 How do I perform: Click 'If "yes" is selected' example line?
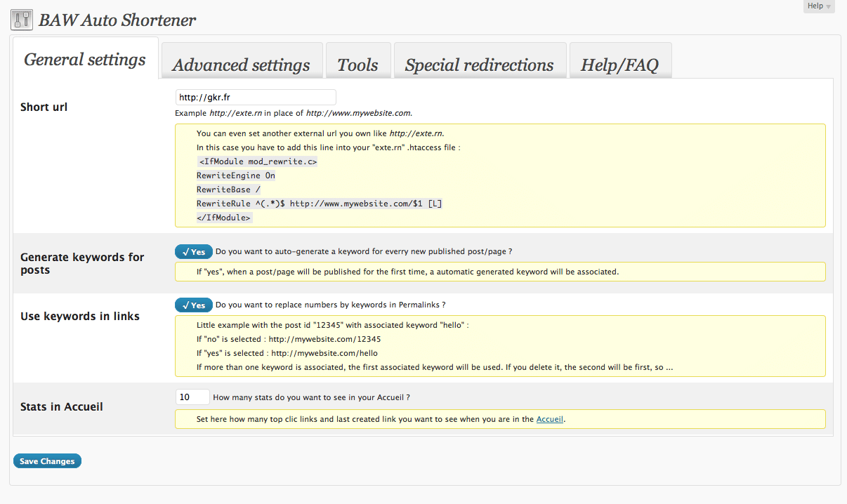point(287,353)
